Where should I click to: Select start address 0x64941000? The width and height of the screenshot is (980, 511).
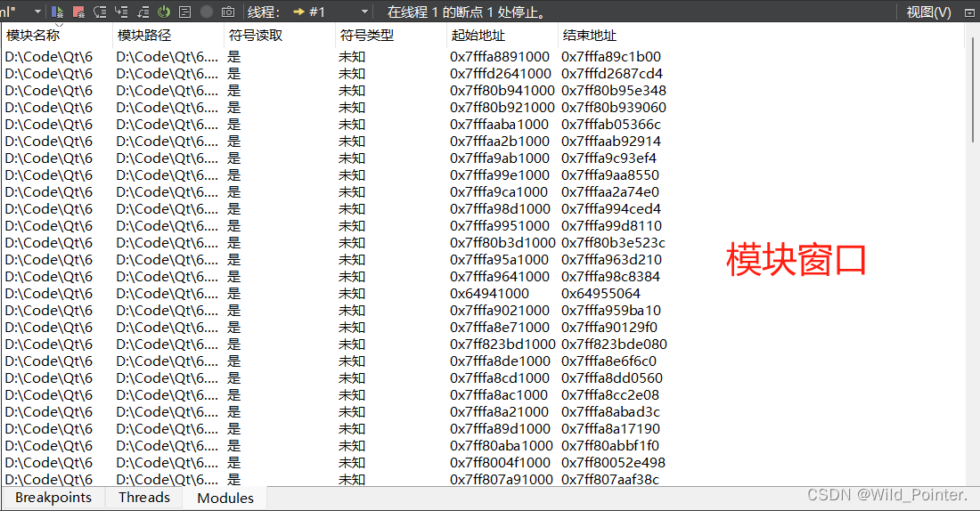tap(489, 293)
